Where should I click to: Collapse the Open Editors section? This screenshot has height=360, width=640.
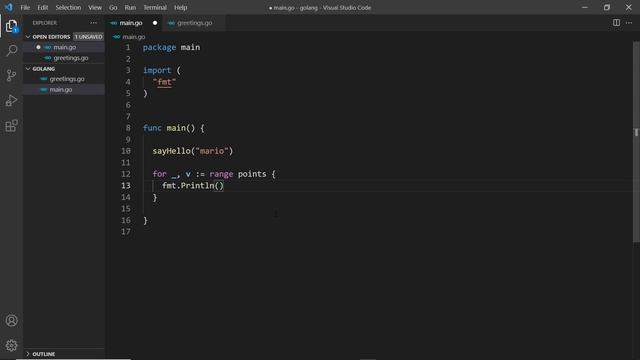28,37
